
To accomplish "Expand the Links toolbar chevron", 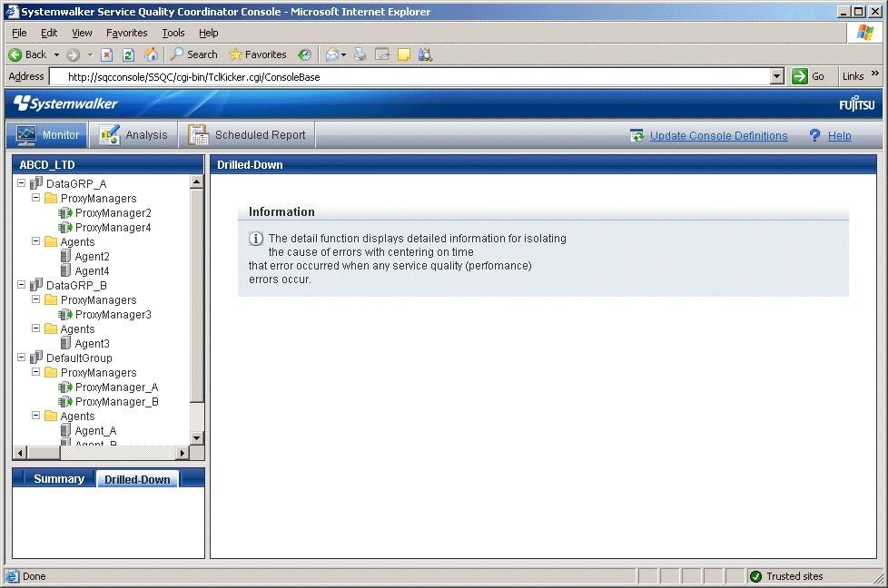I will click(875, 73).
